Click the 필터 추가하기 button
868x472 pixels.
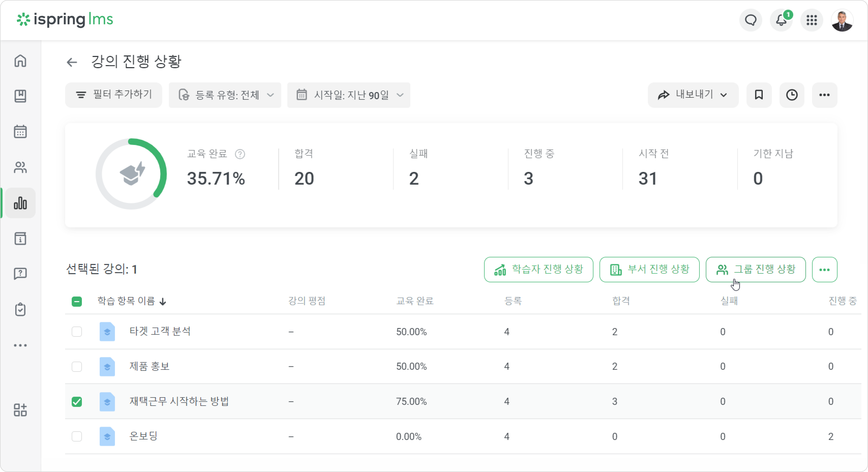[x=114, y=95]
